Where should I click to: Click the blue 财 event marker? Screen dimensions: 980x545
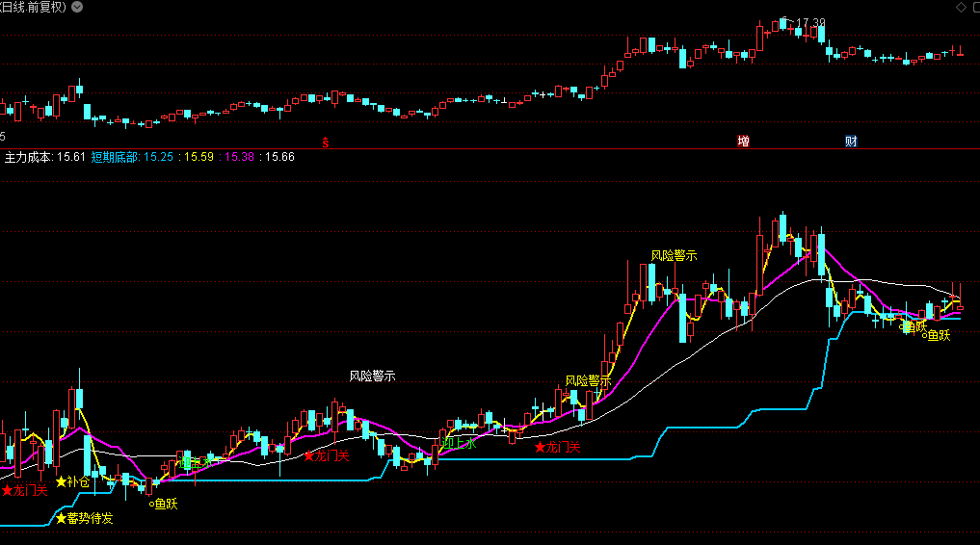[851, 142]
